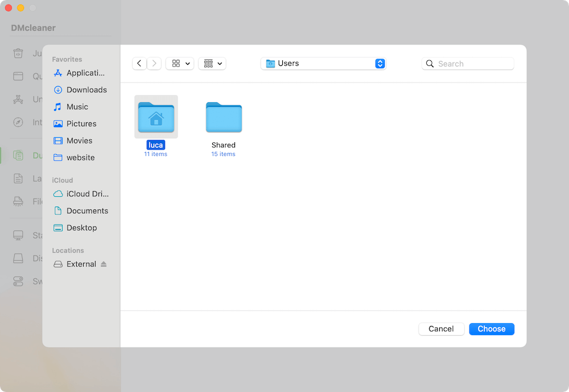Open the luca home folder
This screenshot has width=569, height=392.
tap(156, 117)
